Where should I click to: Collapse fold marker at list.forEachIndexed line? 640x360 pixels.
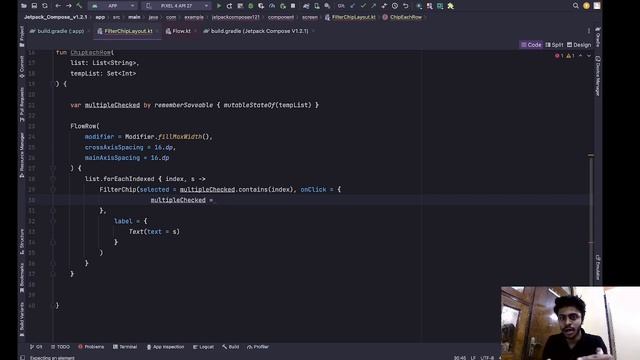(x=53, y=179)
